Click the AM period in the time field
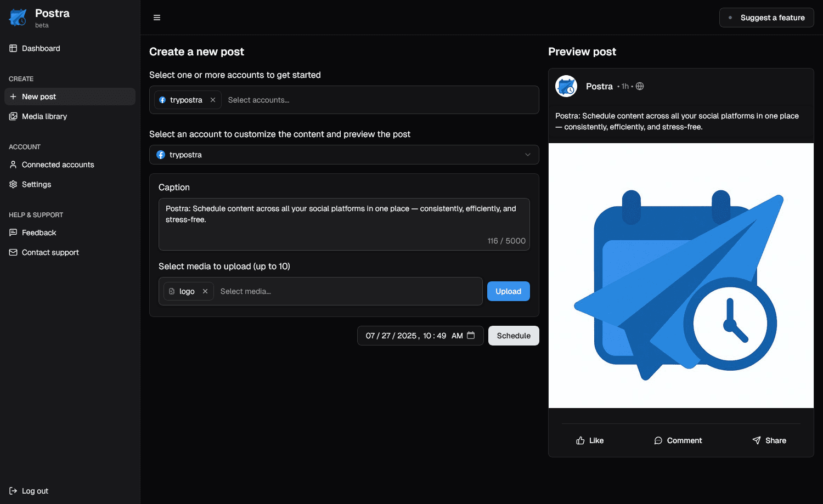Image resolution: width=823 pixels, height=504 pixels. (x=457, y=336)
